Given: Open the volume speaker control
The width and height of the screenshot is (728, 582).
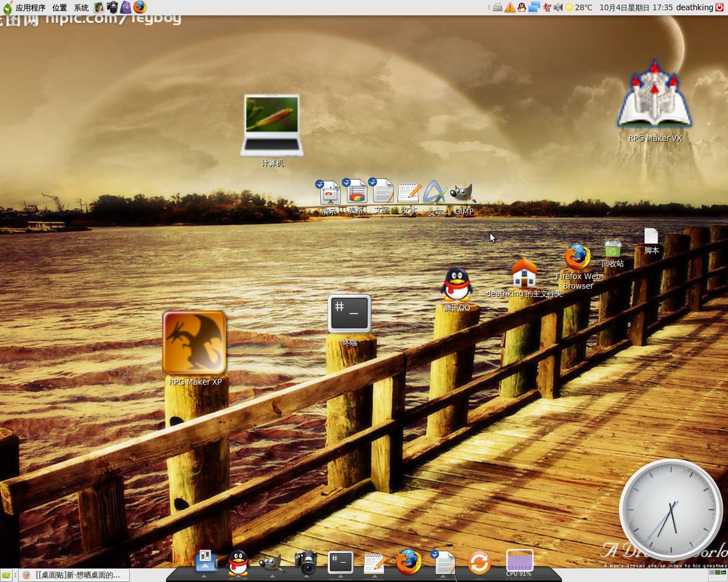Looking at the screenshot, I should pyautogui.click(x=558, y=7).
